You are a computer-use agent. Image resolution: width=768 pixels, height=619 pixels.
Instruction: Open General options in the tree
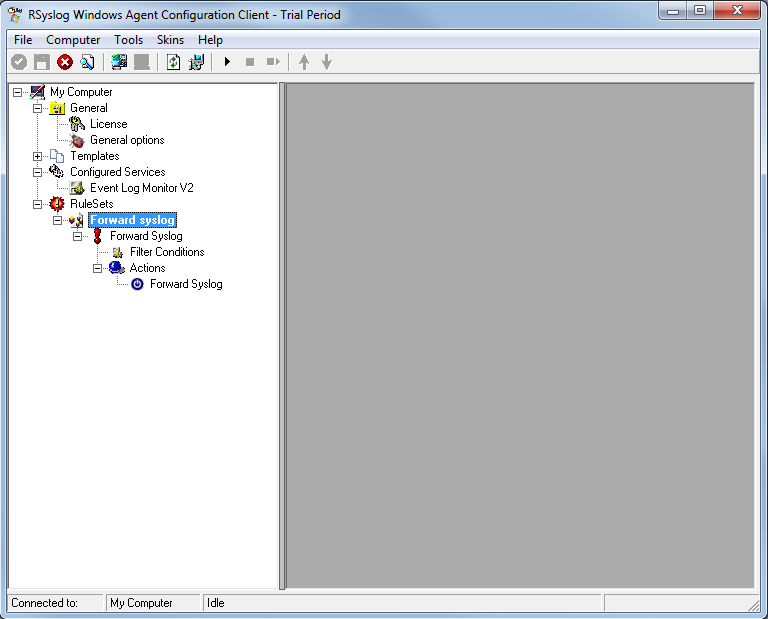[127, 140]
